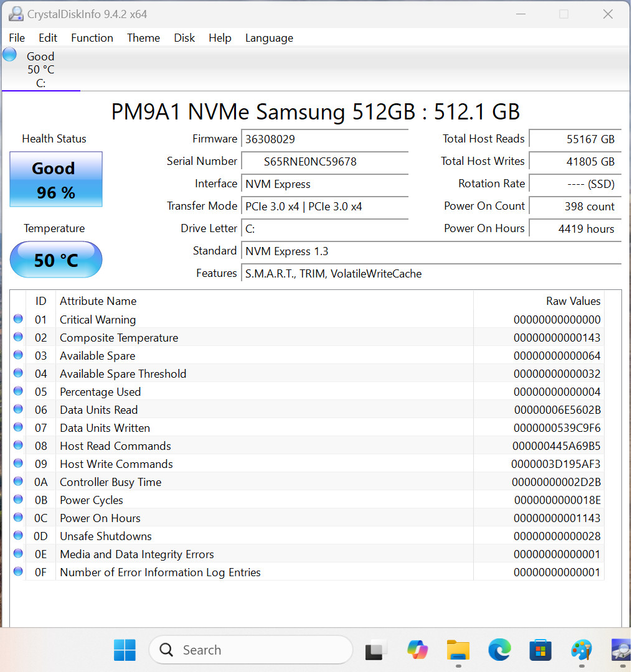Screen dimensions: 632x672
Task: Click the Power On Count value 398 count
Action: click(575, 206)
